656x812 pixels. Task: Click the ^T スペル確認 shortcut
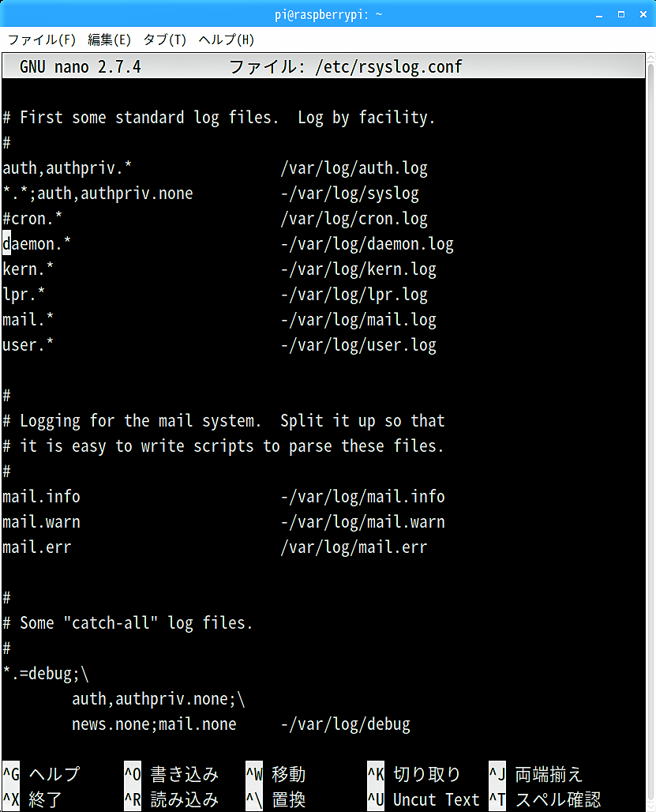tap(545, 799)
